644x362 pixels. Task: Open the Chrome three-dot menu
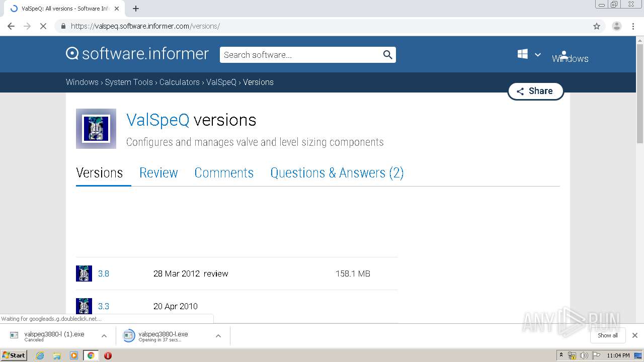[x=633, y=26]
